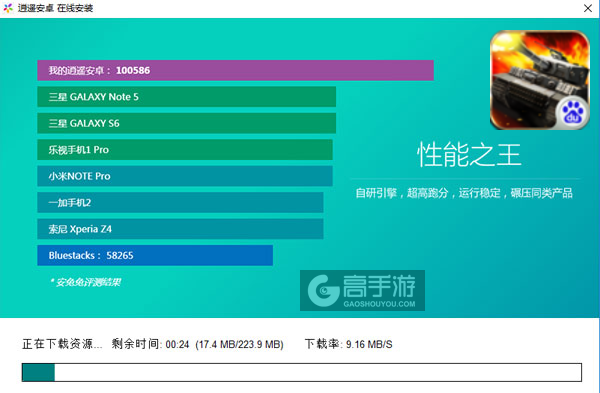
Task: Click the 逍遥安卓 在线安装 window title
Action: point(55,8)
